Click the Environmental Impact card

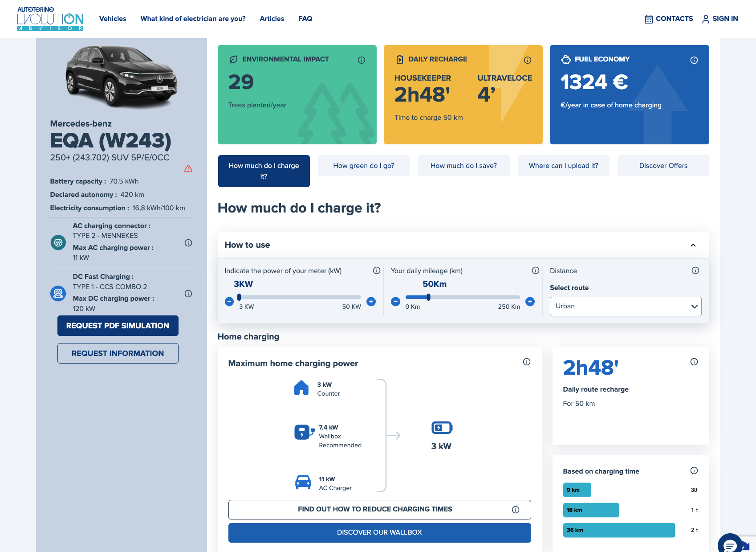(x=297, y=94)
